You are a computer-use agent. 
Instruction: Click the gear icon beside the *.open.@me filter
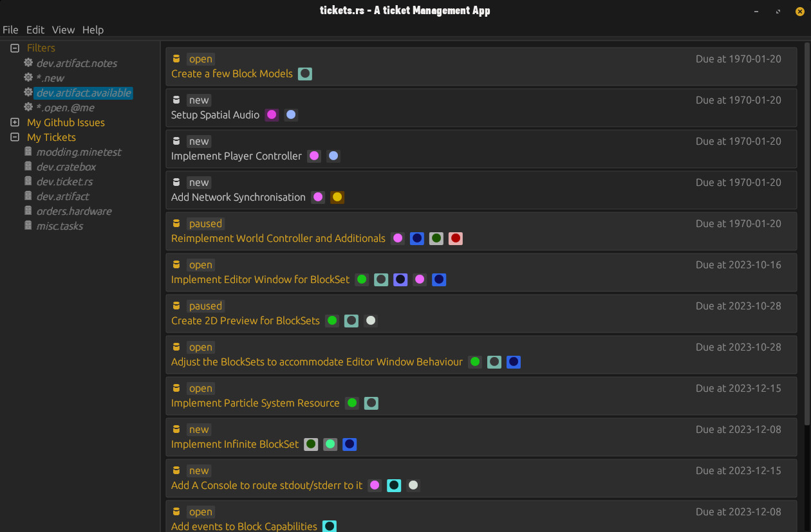27,107
